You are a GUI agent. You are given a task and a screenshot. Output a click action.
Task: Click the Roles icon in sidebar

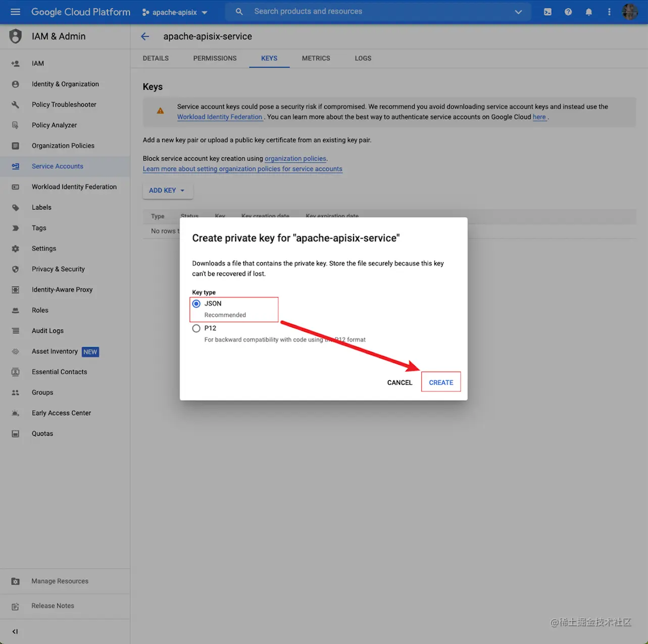click(x=16, y=310)
